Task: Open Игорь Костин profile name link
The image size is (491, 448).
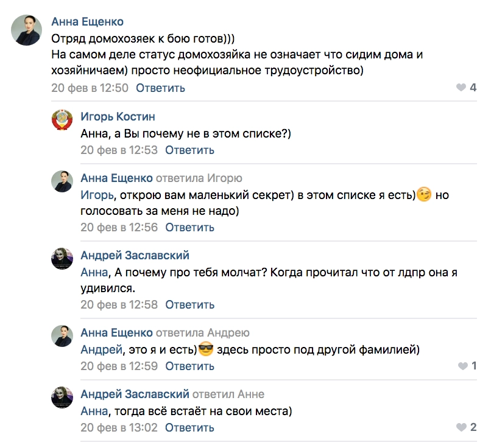Action: tap(118, 116)
